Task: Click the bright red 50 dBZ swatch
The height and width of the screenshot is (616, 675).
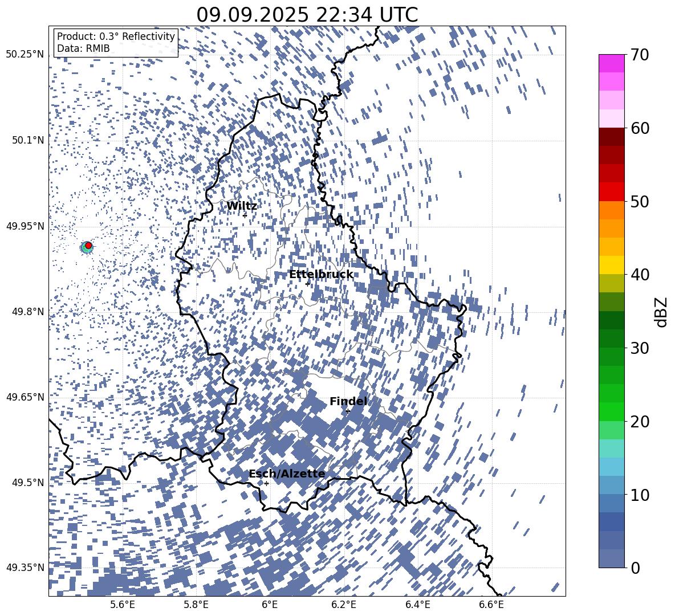Action: 611,192
